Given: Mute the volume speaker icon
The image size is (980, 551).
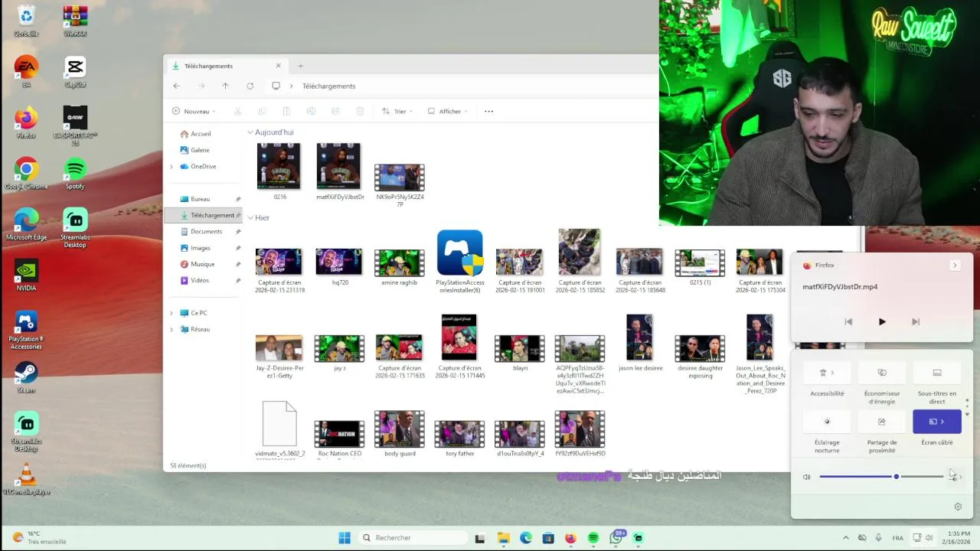Looking at the screenshot, I should click(806, 477).
